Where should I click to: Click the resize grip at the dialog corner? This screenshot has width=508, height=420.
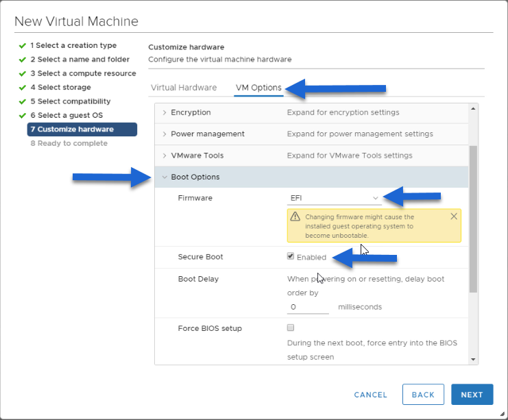(502, 414)
